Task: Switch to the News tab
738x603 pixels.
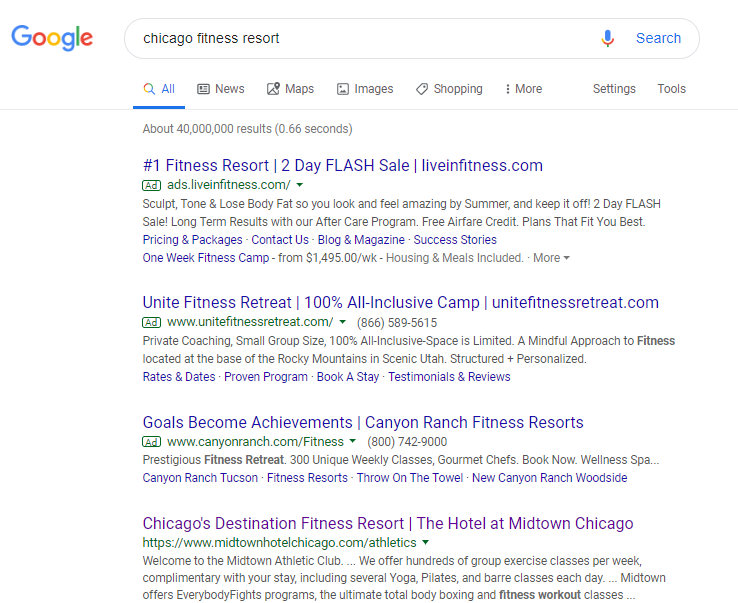Action: [x=221, y=88]
